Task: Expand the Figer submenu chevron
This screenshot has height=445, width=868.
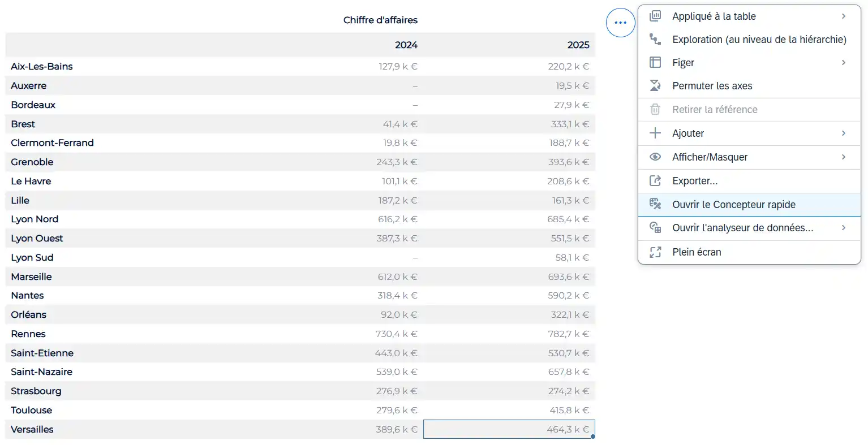Action: tap(844, 62)
